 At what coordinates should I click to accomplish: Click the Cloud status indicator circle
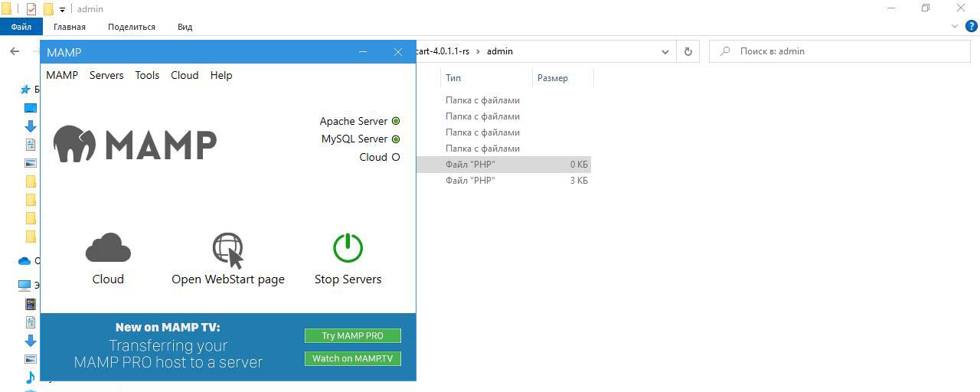[x=396, y=157]
